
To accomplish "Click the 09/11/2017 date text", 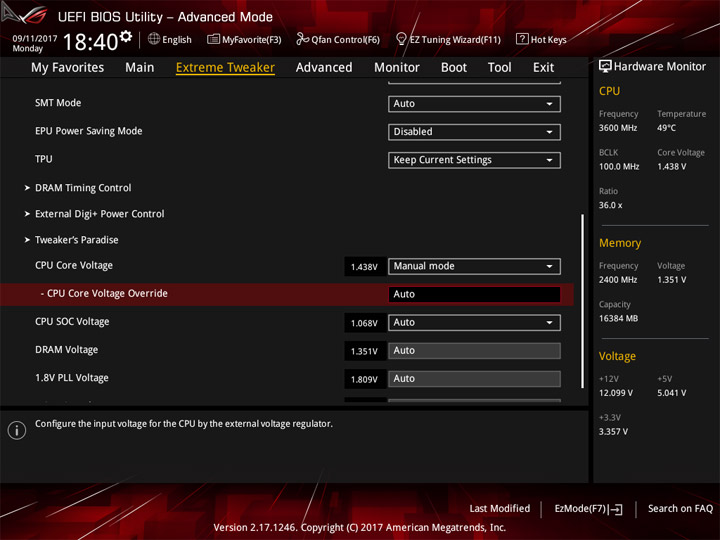I will [34, 38].
